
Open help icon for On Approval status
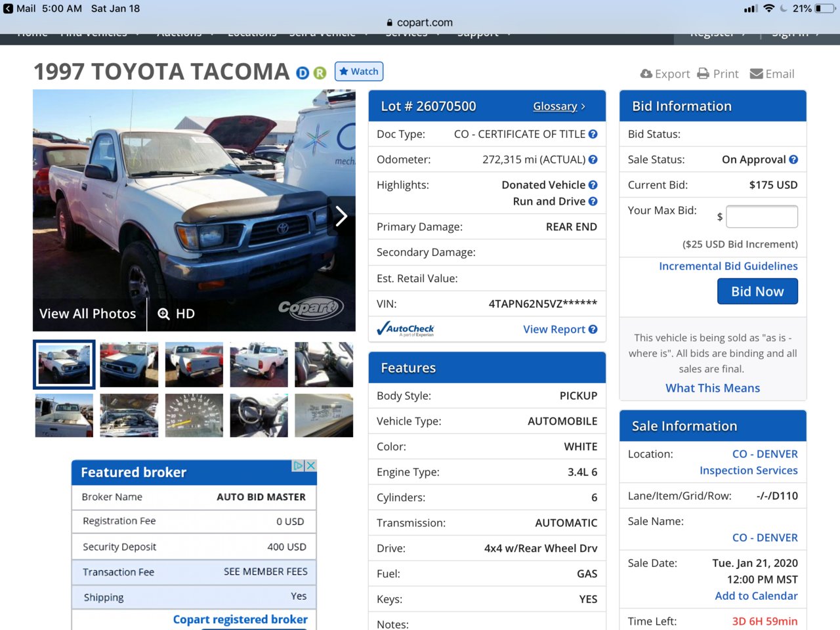(793, 159)
